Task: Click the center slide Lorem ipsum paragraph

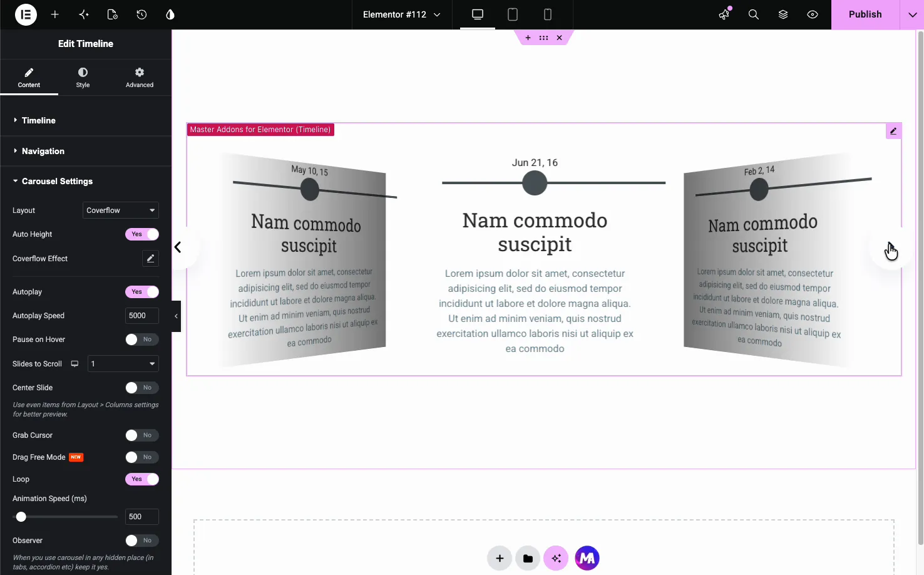Action: tap(535, 311)
